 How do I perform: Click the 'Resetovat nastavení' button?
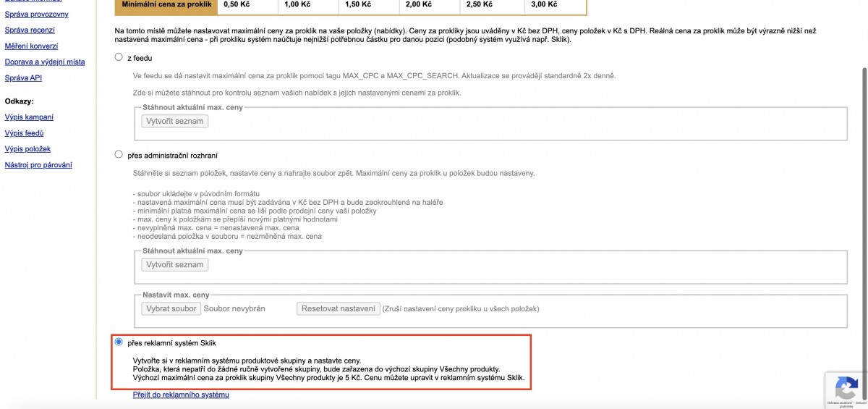coord(339,308)
